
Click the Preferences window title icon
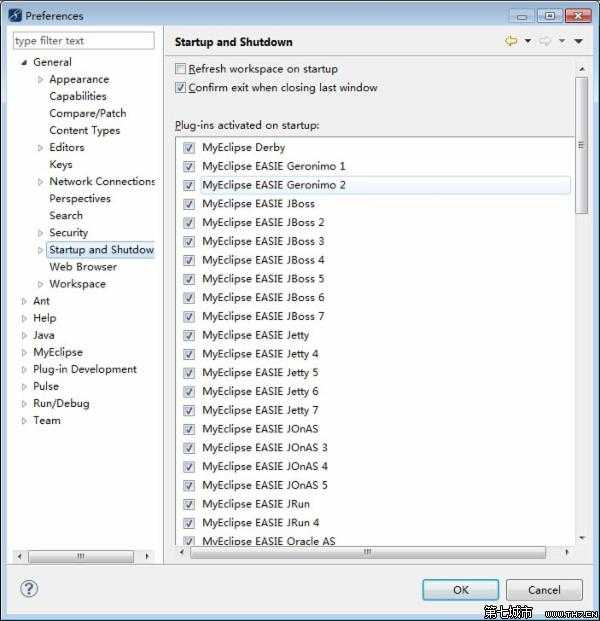[x=15, y=15]
